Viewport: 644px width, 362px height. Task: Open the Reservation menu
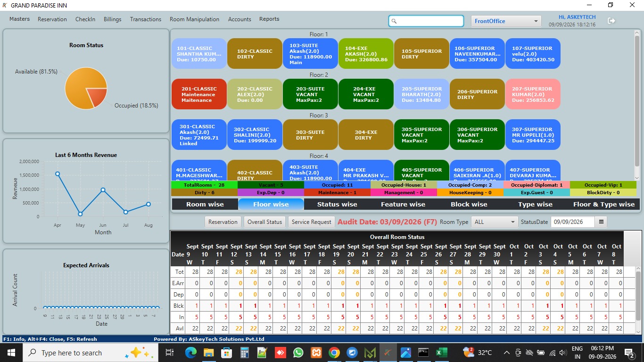click(52, 19)
